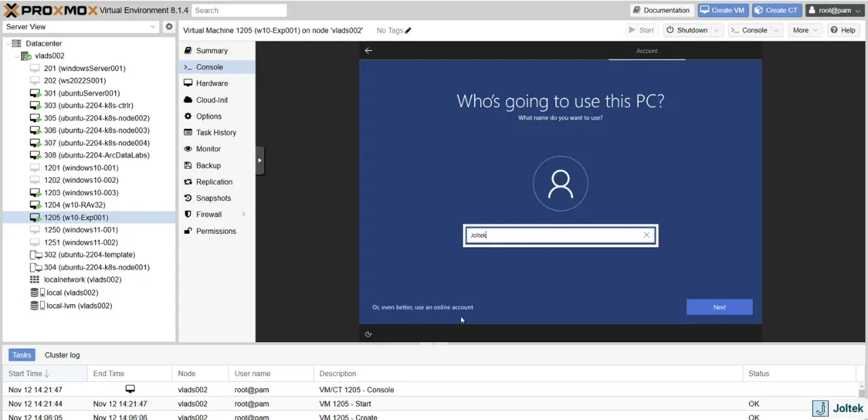Open Task History
The width and height of the screenshot is (868, 420).
pos(216,133)
